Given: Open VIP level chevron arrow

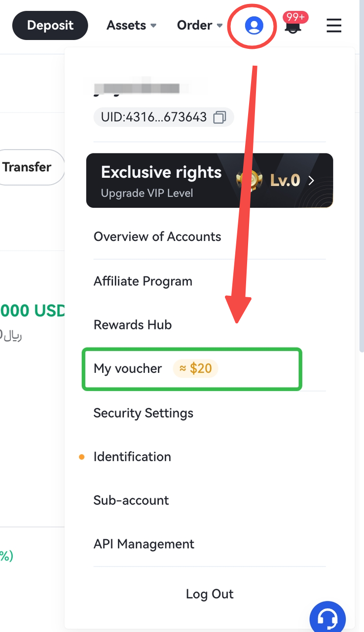Looking at the screenshot, I should pyautogui.click(x=311, y=180).
